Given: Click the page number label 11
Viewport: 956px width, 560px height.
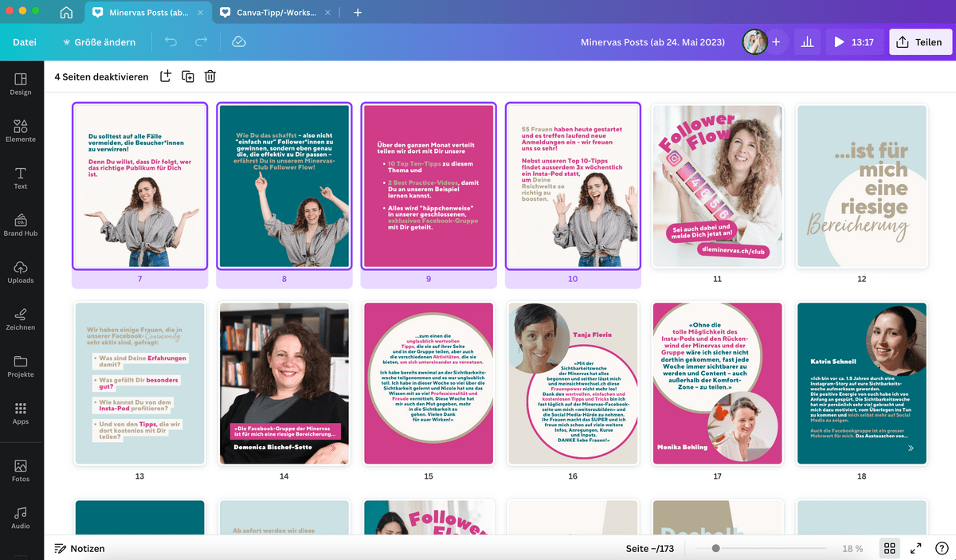Looking at the screenshot, I should click(718, 279).
